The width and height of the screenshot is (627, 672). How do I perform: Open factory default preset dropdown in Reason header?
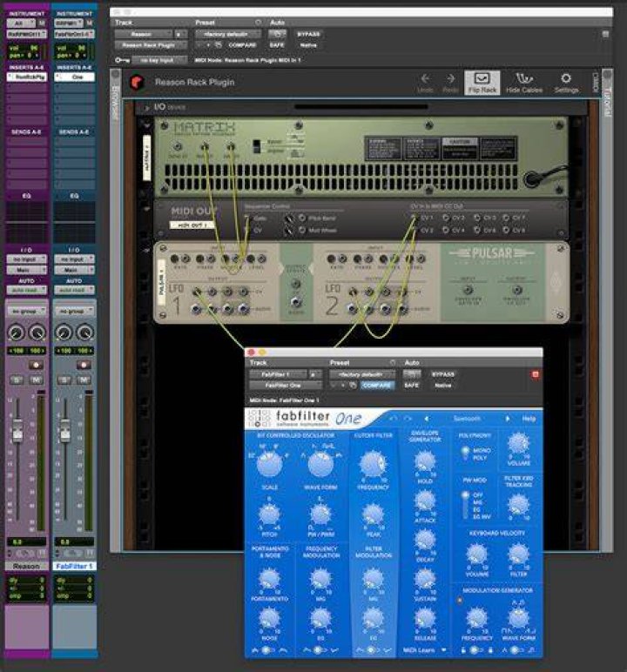tap(228, 34)
